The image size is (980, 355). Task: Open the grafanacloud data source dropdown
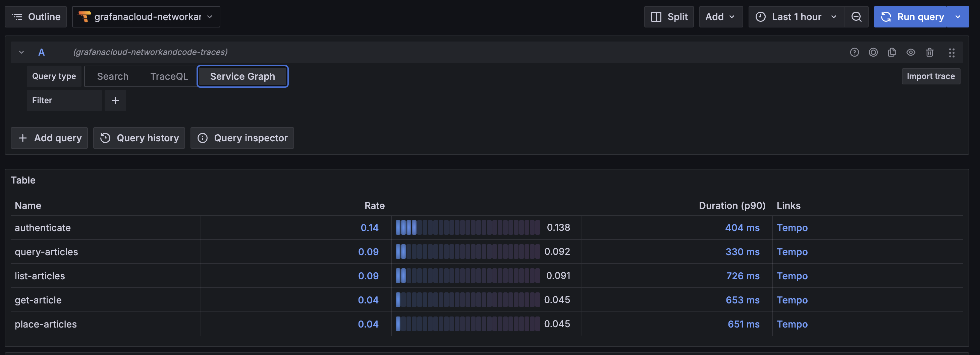(146, 17)
